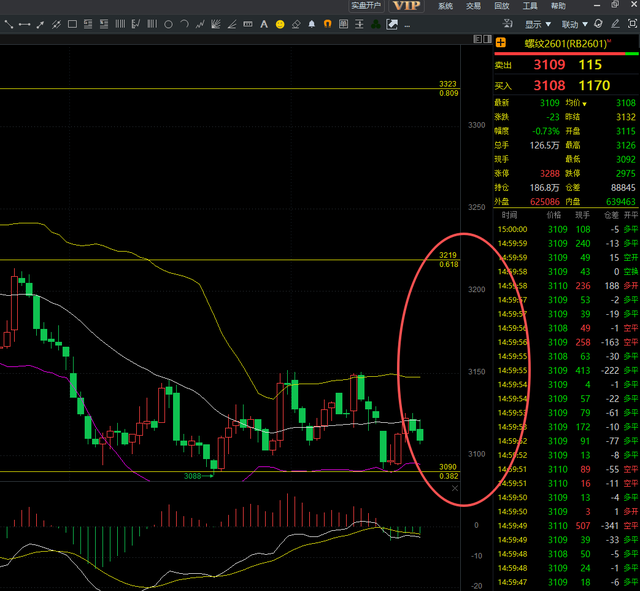640x591 pixels.
Task: Click the orange plus add-contract icon
Action: (x=500, y=42)
